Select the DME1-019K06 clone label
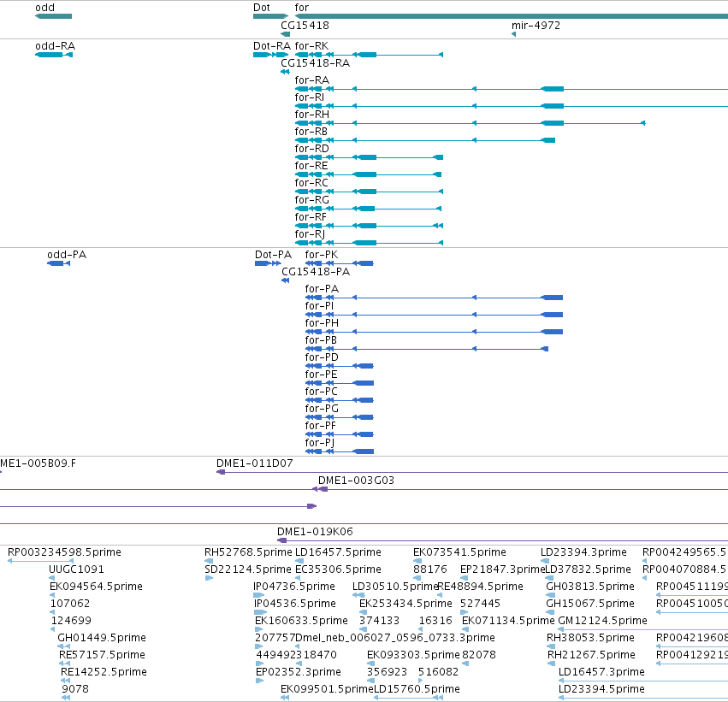This screenshot has width=728, height=702. point(315,532)
